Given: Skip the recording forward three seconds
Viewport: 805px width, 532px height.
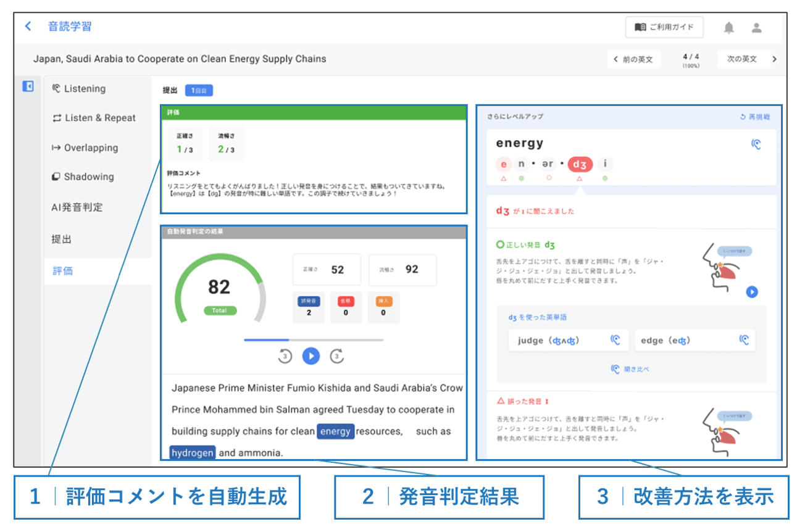Looking at the screenshot, I should tap(337, 356).
